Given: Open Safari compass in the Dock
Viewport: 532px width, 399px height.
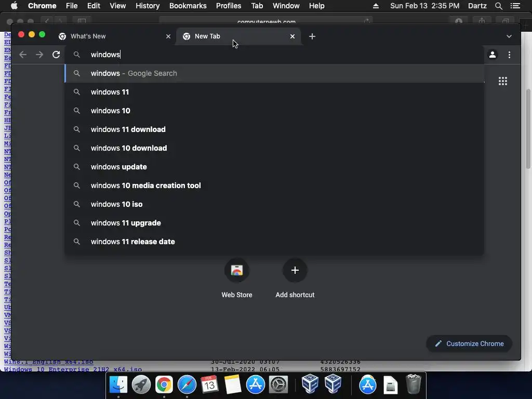Looking at the screenshot, I should (x=187, y=385).
